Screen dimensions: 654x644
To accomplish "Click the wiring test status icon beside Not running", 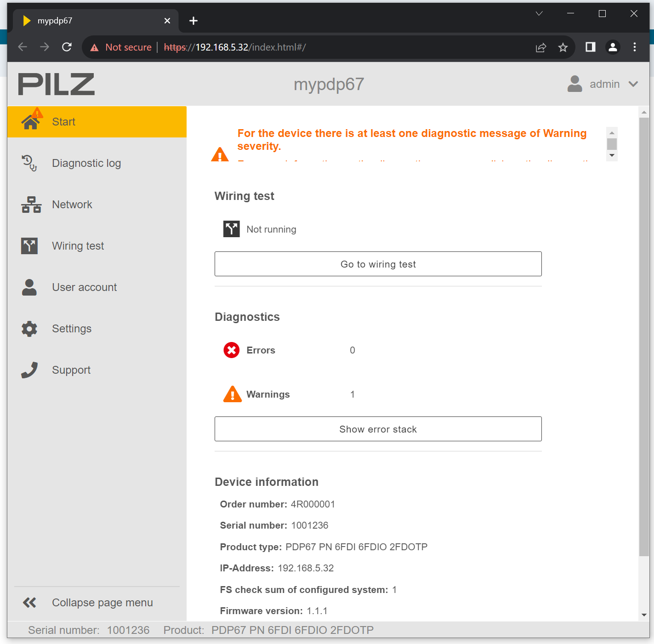I will point(232,229).
